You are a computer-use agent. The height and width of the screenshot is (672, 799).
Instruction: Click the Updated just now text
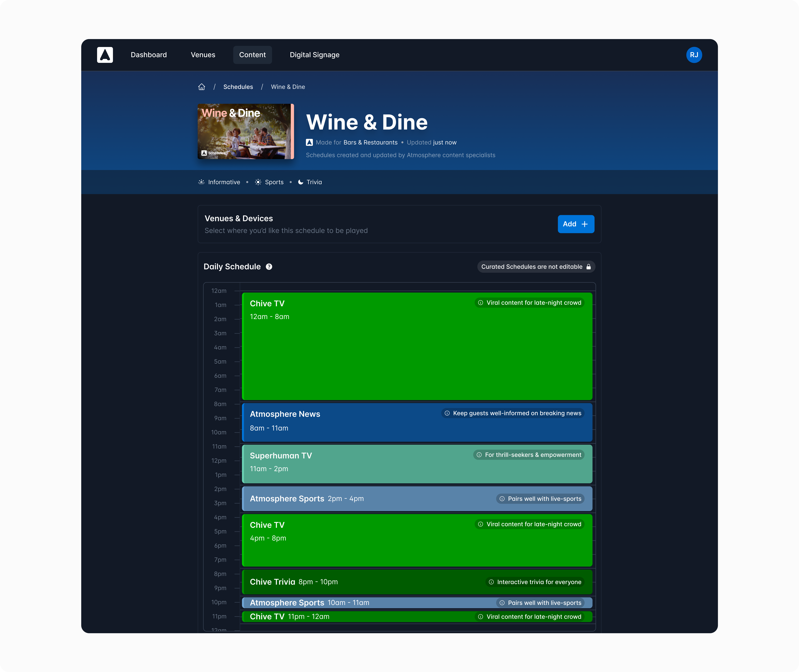431,143
